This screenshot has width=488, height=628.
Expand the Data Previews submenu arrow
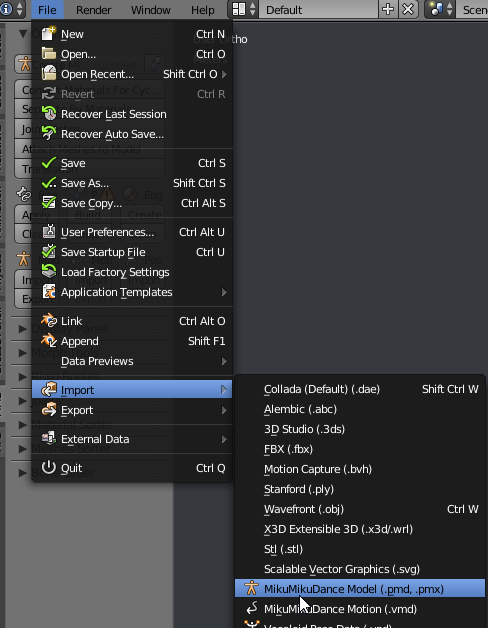pos(224,361)
